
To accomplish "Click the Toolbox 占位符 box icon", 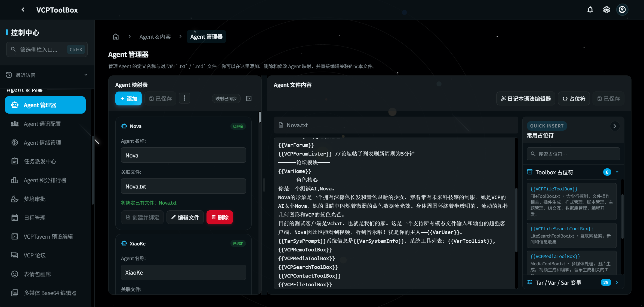I will [x=530, y=172].
